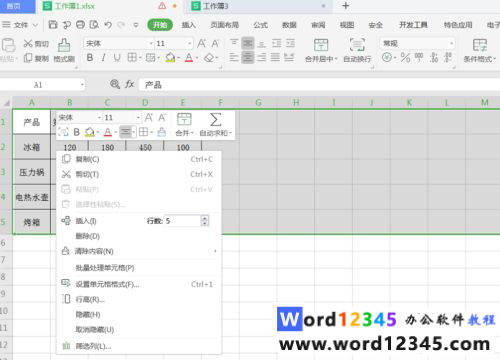Open the 常规 number format dropdown
The image size is (500, 360).
[452, 44]
